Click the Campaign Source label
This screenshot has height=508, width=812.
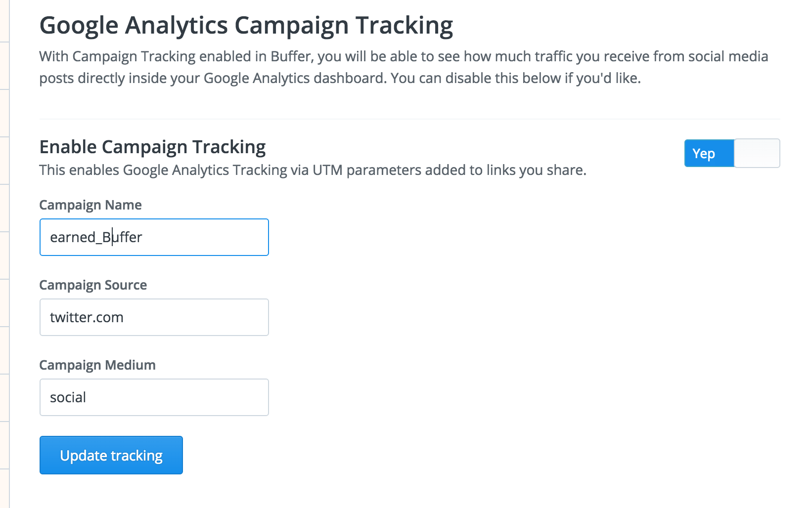tap(93, 285)
